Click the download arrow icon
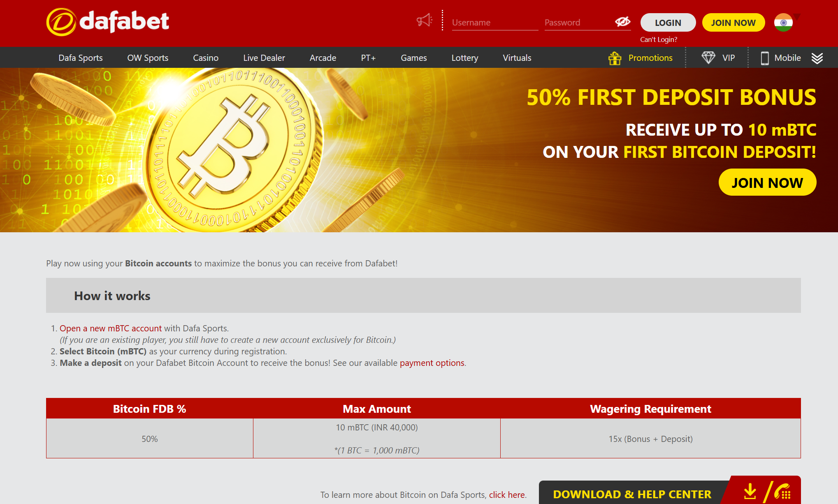This screenshot has height=504, width=838. [x=750, y=491]
